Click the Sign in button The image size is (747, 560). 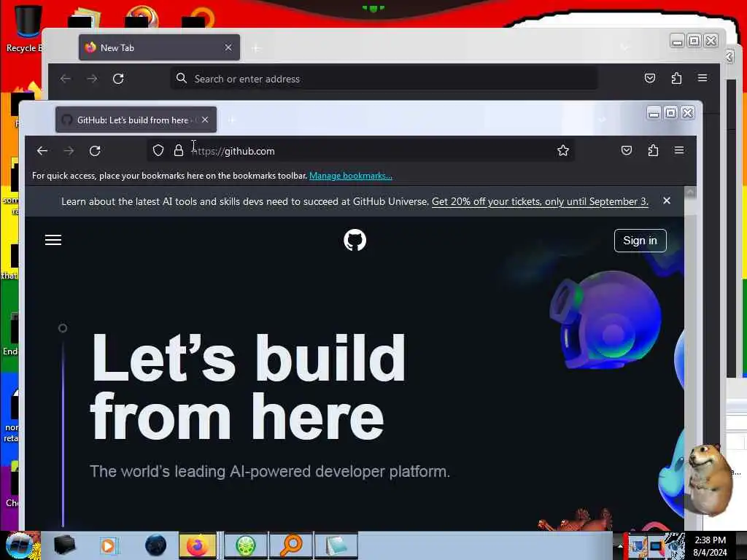pos(640,241)
